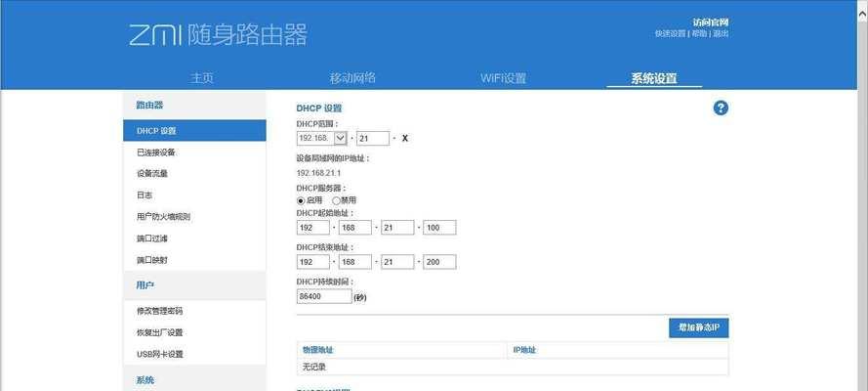Click the 路由器 sidebar section heading
Image resolution: width=868 pixels, height=391 pixels.
[149, 105]
